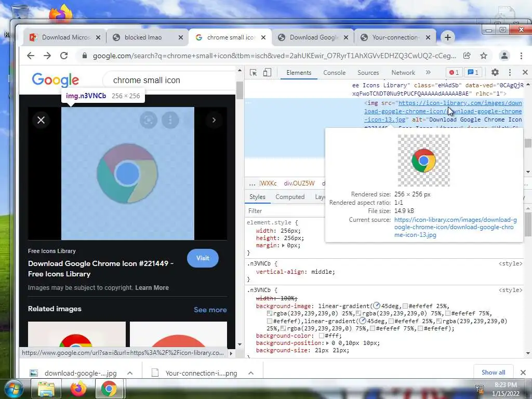The image size is (532, 399).
Task: Click the red error count badge
Action: 454,72
